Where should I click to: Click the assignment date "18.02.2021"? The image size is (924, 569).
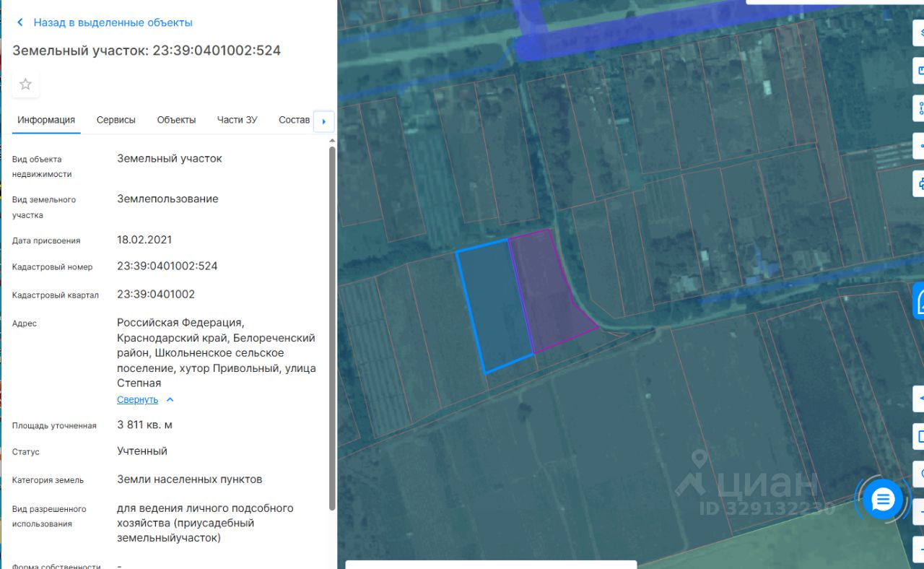144,240
